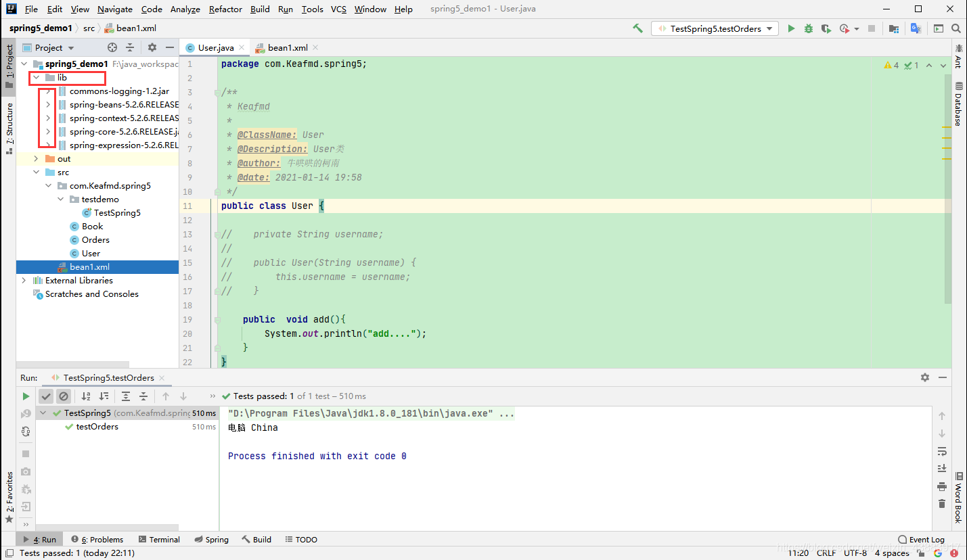
Task: Go to next highlighted error arrow
Action: click(x=943, y=66)
